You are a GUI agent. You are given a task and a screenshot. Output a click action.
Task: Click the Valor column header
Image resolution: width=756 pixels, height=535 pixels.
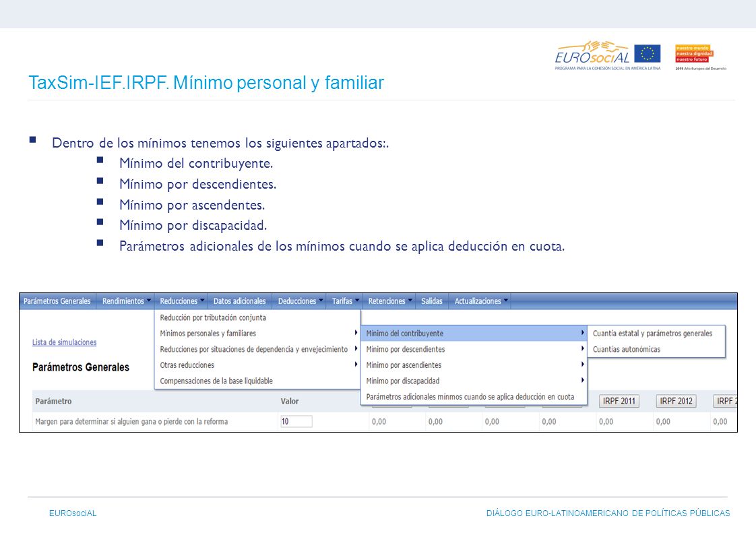[x=290, y=401]
